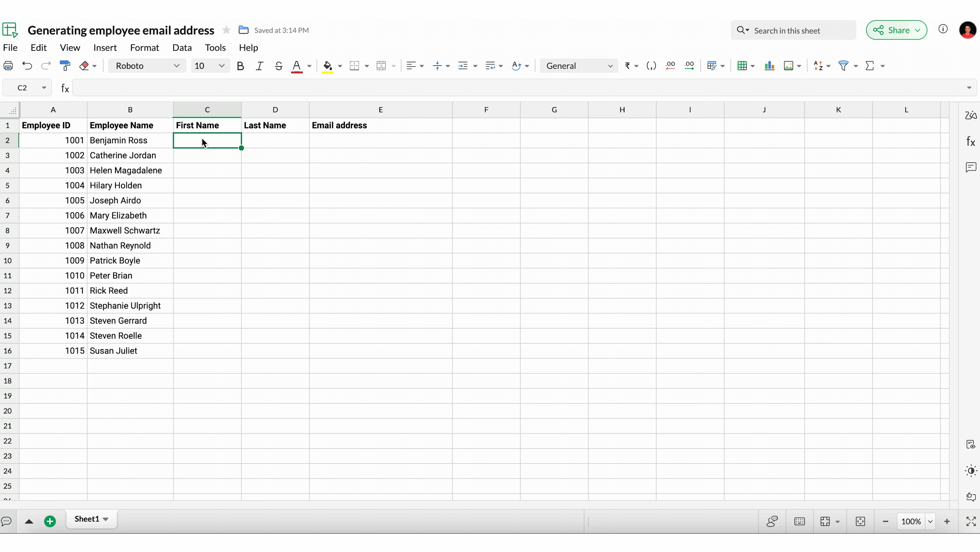Open the Data menu

[x=182, y=48]
